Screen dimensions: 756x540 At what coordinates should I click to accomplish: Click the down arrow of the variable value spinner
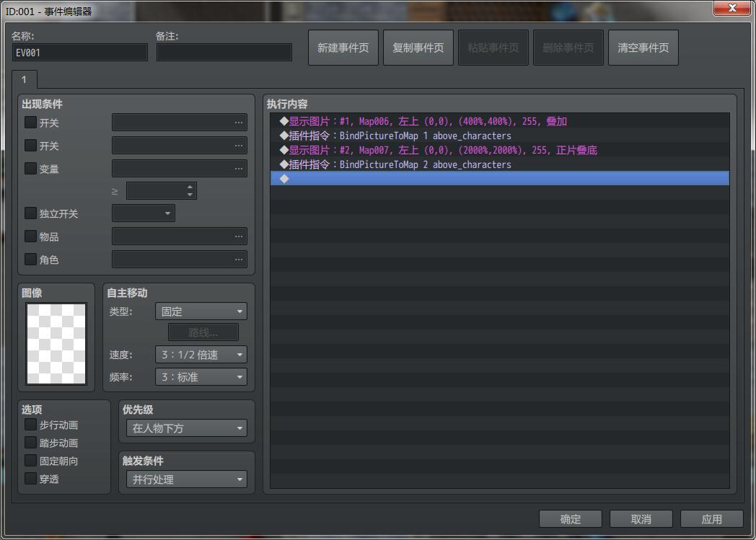click(190, 195)
